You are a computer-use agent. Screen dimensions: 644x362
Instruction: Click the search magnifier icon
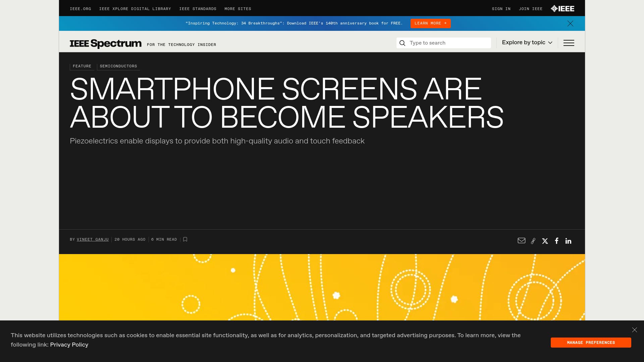coord(402,43)
